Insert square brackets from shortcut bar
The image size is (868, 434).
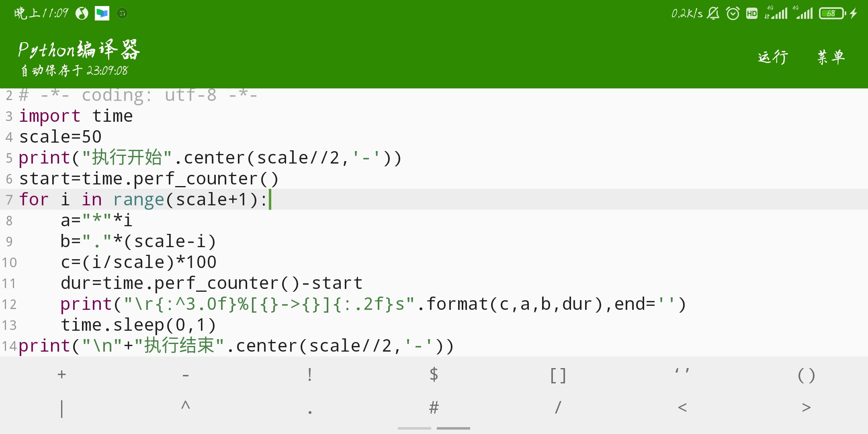pos(558,375)
